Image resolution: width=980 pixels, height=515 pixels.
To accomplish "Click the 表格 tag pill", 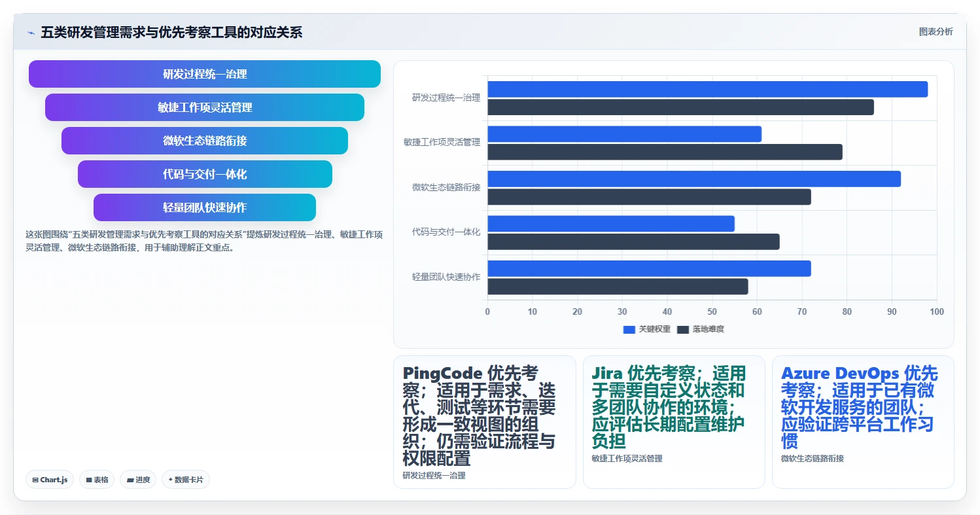I will pyautogui.click(x=97, y=480).
